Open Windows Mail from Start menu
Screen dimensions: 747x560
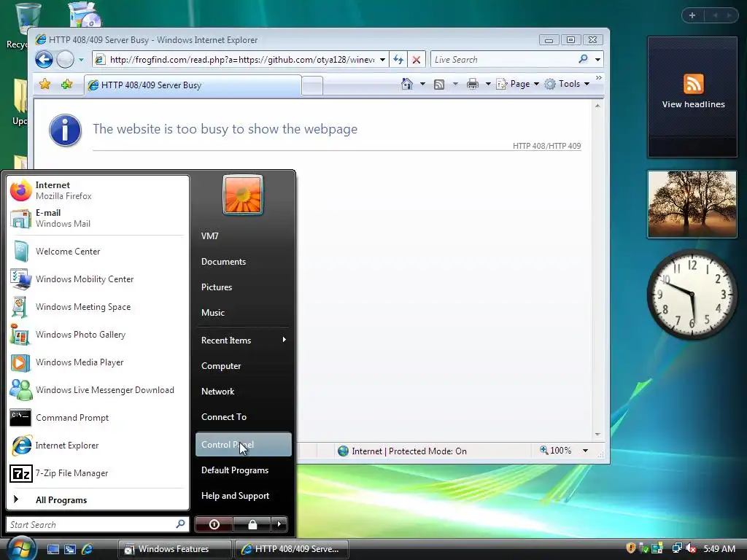coord(97,218)
